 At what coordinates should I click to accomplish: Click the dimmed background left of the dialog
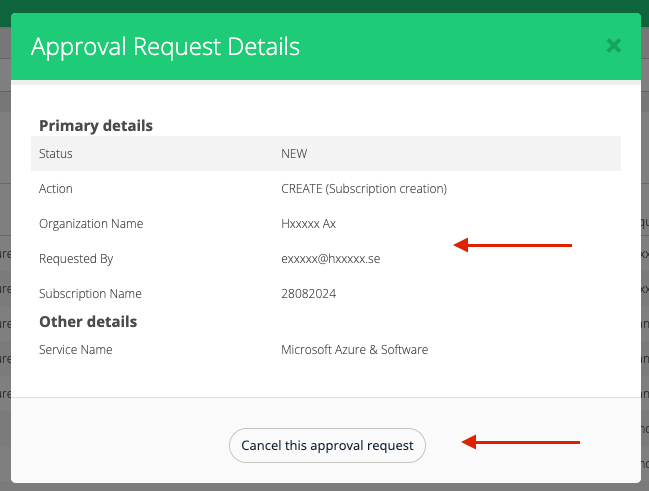coord(4,300)
